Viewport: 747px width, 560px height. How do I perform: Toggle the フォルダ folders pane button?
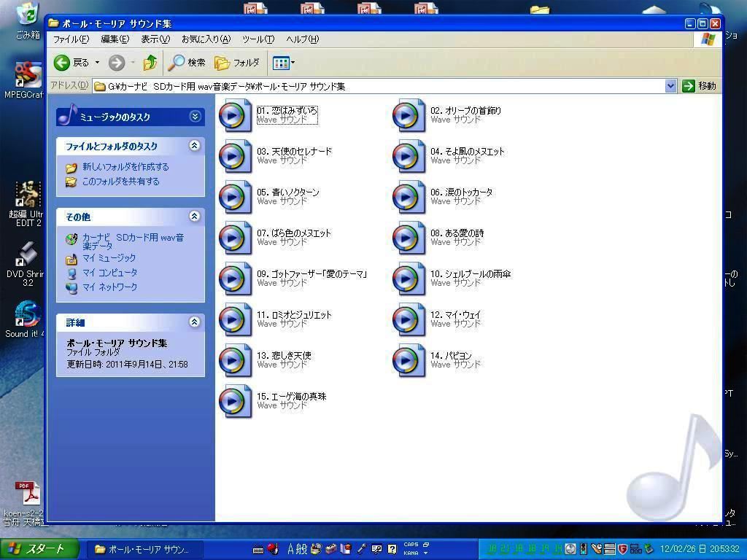pyautogui.click(x=237, y=63)
